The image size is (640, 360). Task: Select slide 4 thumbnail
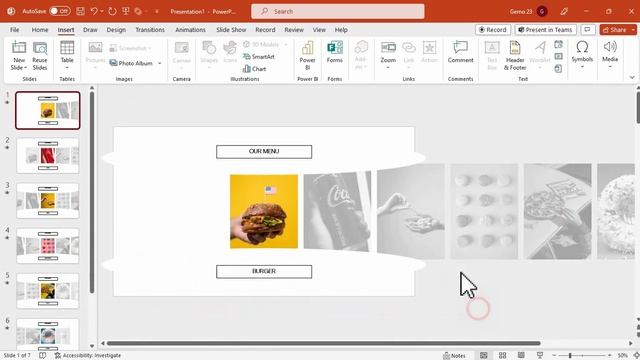tap(48, 246)
